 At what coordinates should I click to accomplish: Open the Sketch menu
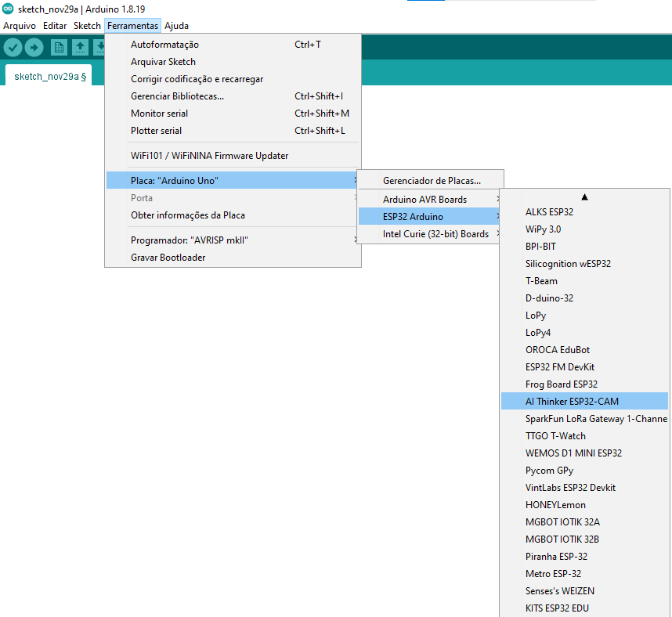pos(87,26)
